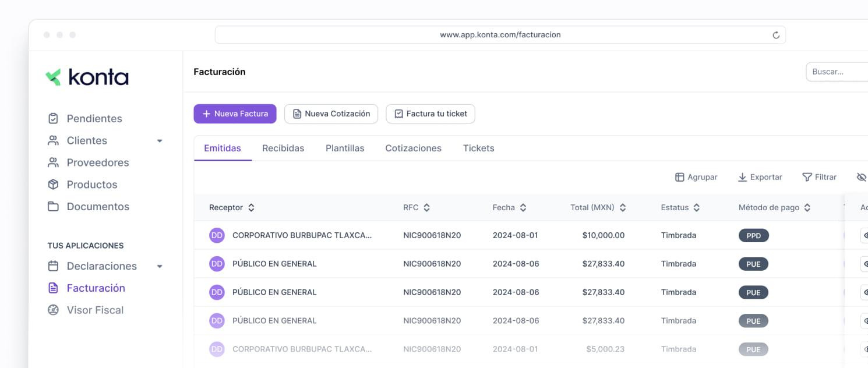
Task: Open the Filtrar filter option
Action: [x=819, y=177]
